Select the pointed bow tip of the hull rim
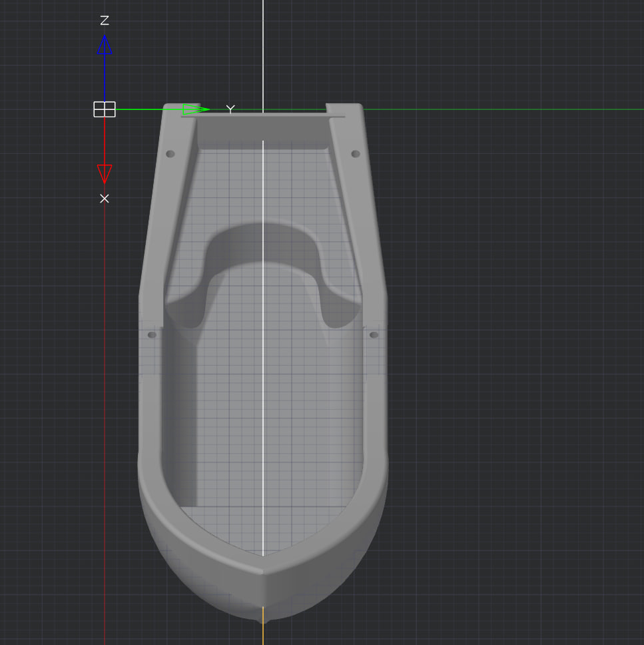The image size is (644, 645). [263, 570]
